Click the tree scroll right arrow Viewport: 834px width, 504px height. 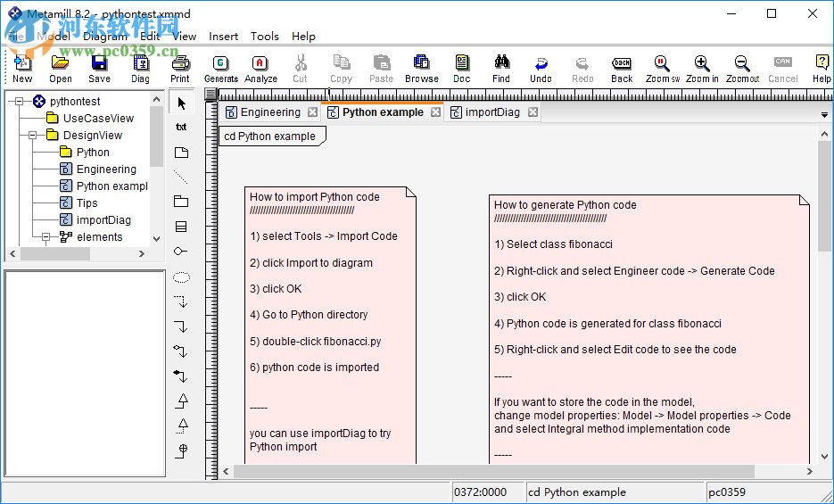point(142,254)
